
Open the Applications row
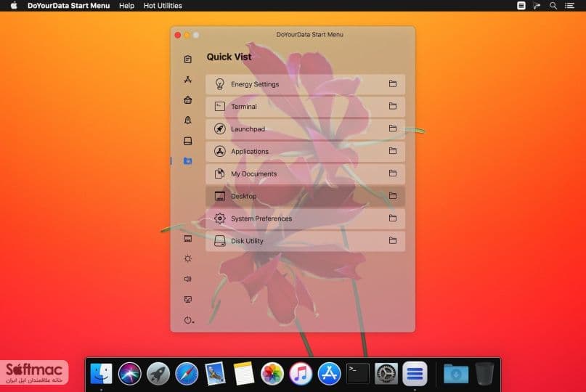pos(305,151)
